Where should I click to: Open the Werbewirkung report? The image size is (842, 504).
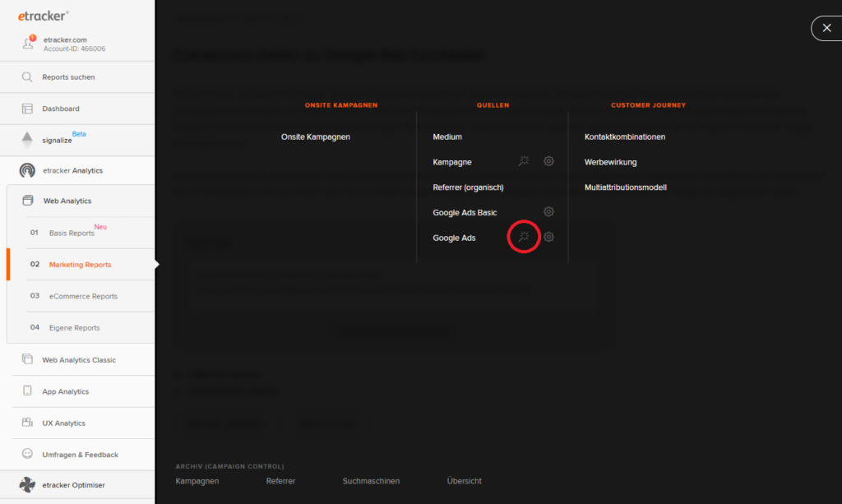pyautogui.click(x=611, y=162)
